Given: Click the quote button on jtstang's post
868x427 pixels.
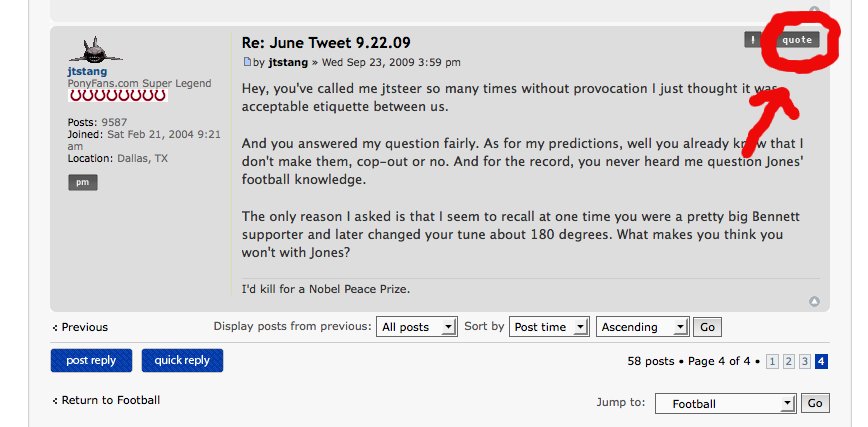Looking at the screenshot, I should [x=797, y=40].
